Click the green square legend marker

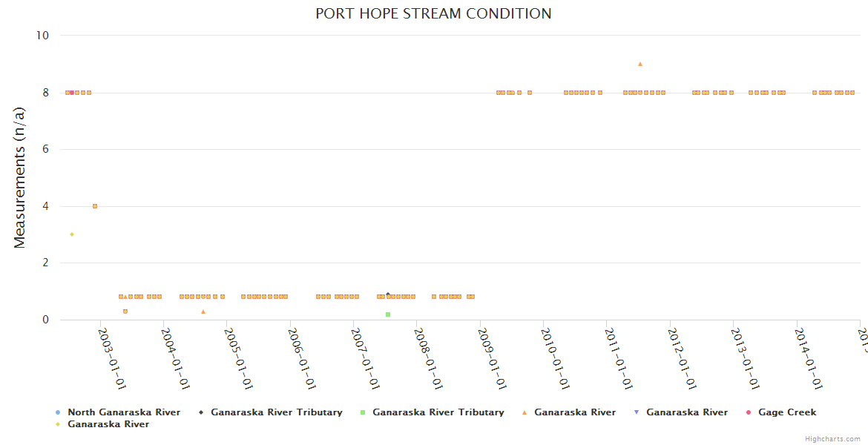click(363, 412)
